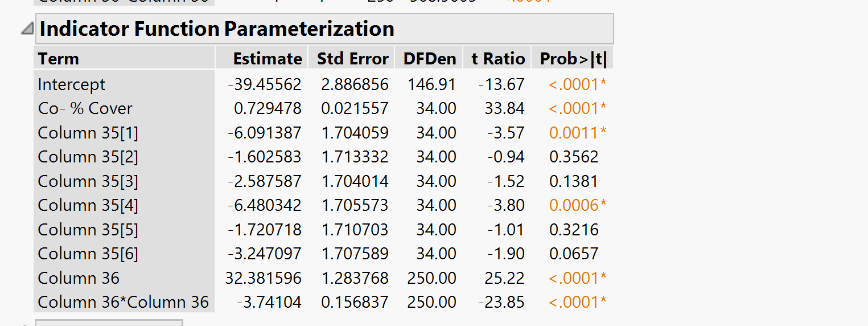Click the Std Error column header

(352, 59)
